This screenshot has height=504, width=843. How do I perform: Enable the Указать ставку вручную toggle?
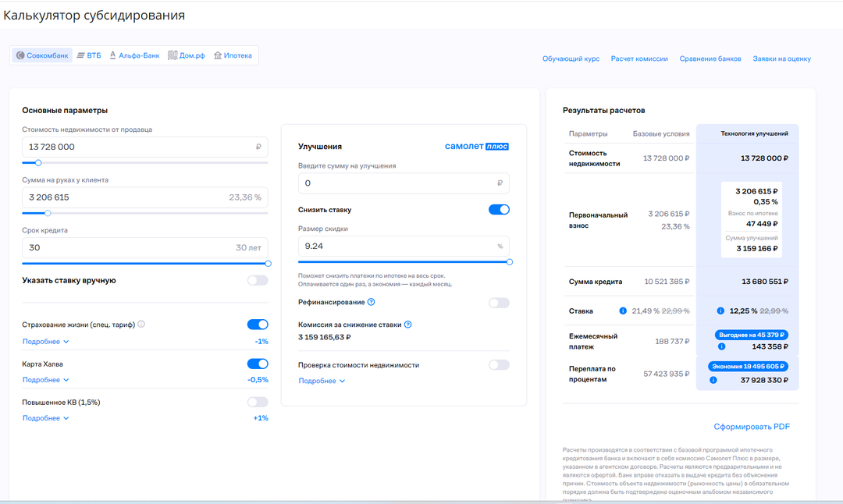[x=258, y=280]
